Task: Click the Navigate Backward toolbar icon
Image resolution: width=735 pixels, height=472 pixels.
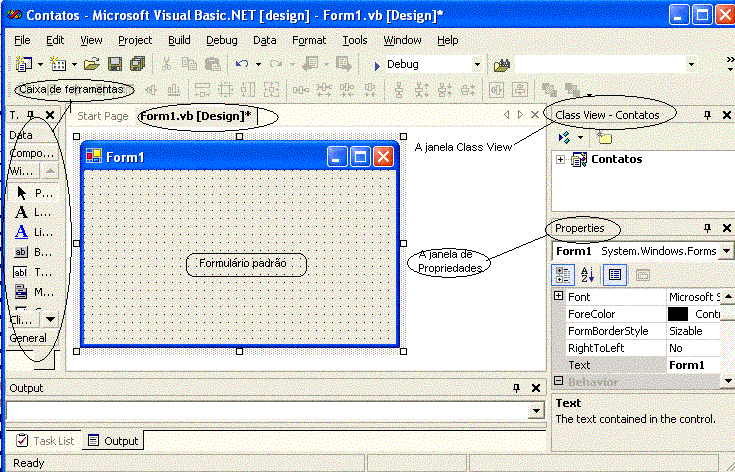Action: tap(310, 64)
